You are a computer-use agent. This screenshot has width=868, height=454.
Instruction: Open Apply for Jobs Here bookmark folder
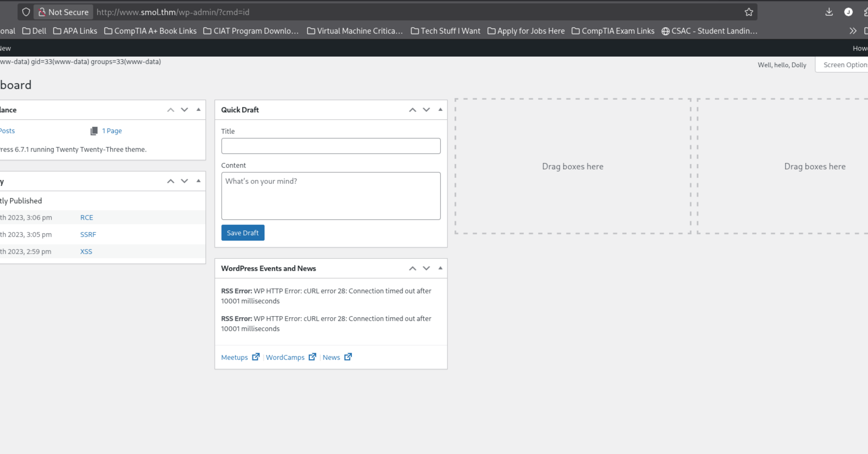[526, 31]
